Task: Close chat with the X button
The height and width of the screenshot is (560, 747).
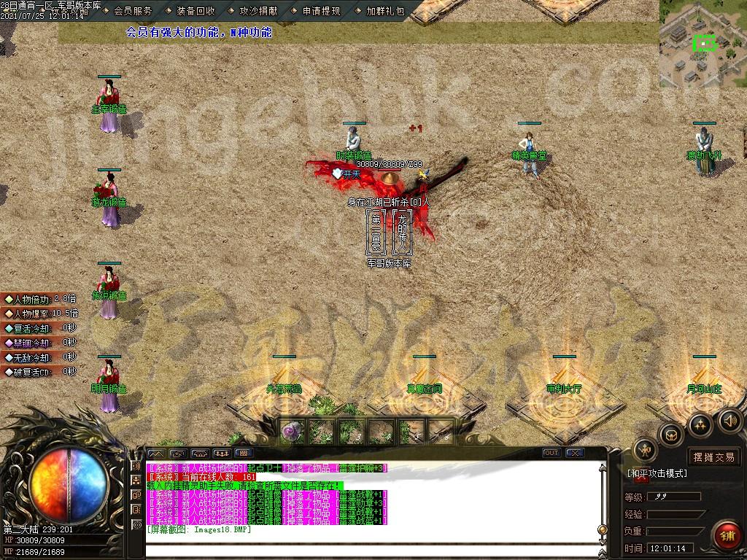Action: [x=575, y=453]
